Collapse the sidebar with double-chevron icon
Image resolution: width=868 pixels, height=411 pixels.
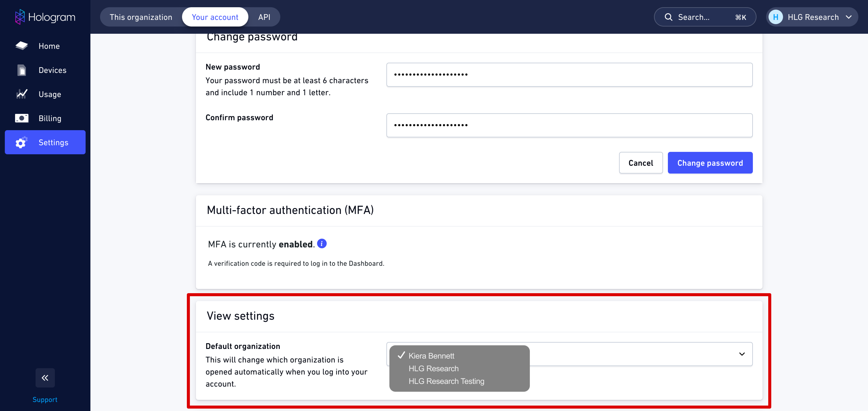tap(45, 378)
